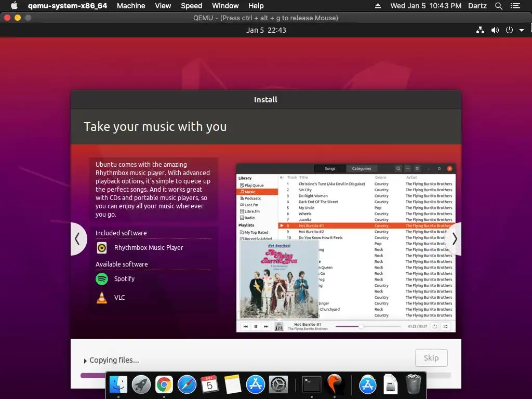The width and height of the screenshot is (532, 399).
Task: Click the Take your music with you heading
Action: (x=155, y=127)
